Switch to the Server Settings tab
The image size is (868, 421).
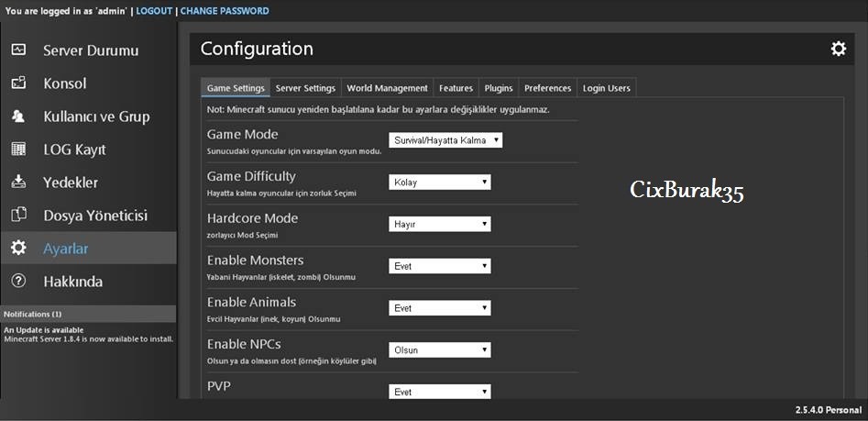(305, 88)
